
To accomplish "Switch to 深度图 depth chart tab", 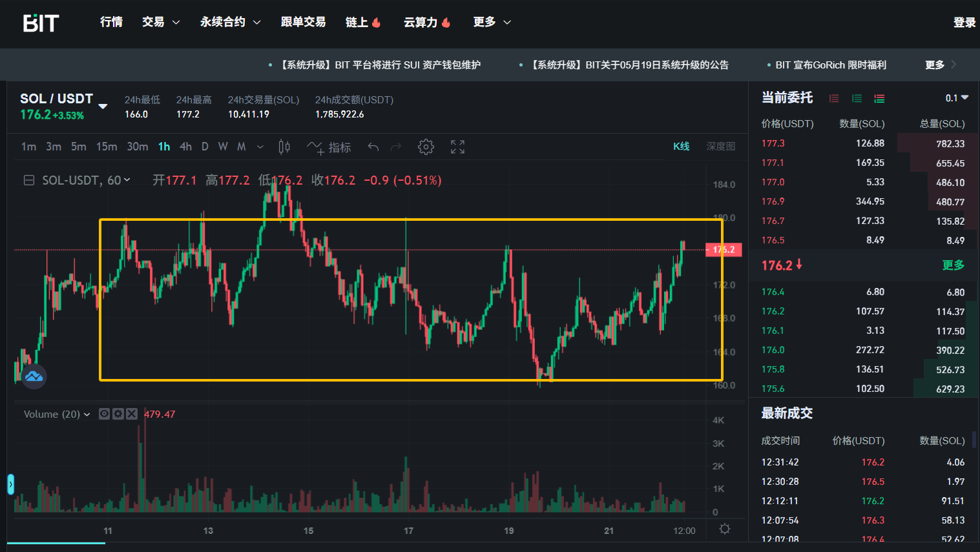I will [720, 147].
